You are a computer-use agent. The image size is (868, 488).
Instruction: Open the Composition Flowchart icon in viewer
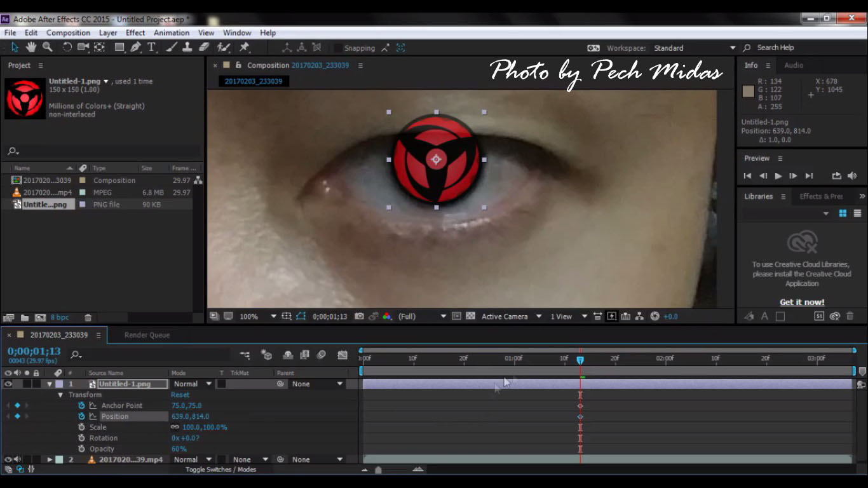tap(639, 316)
